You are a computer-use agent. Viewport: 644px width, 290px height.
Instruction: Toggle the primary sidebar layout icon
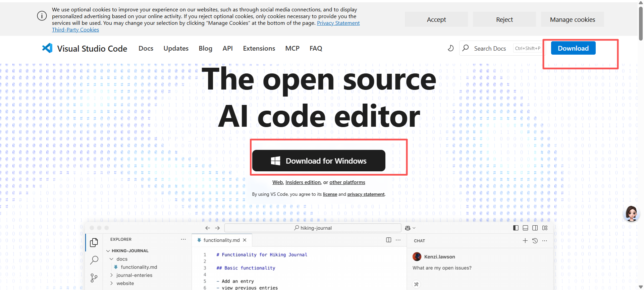[516, 228]
